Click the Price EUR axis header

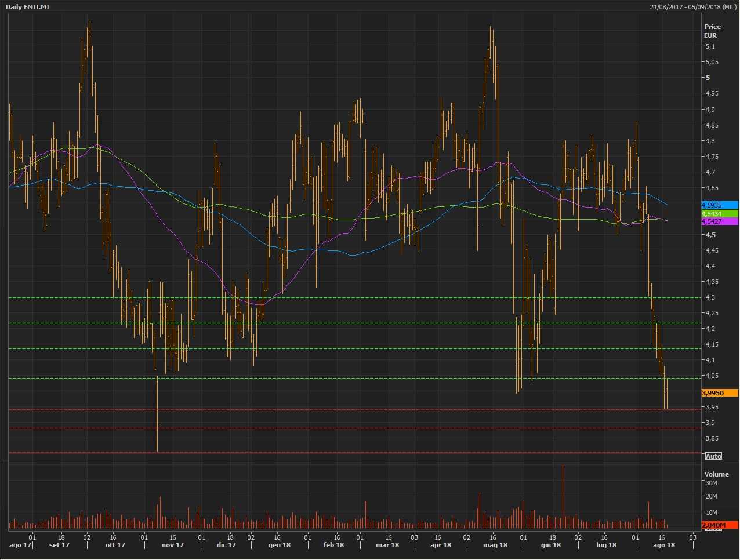pos(712,31)
